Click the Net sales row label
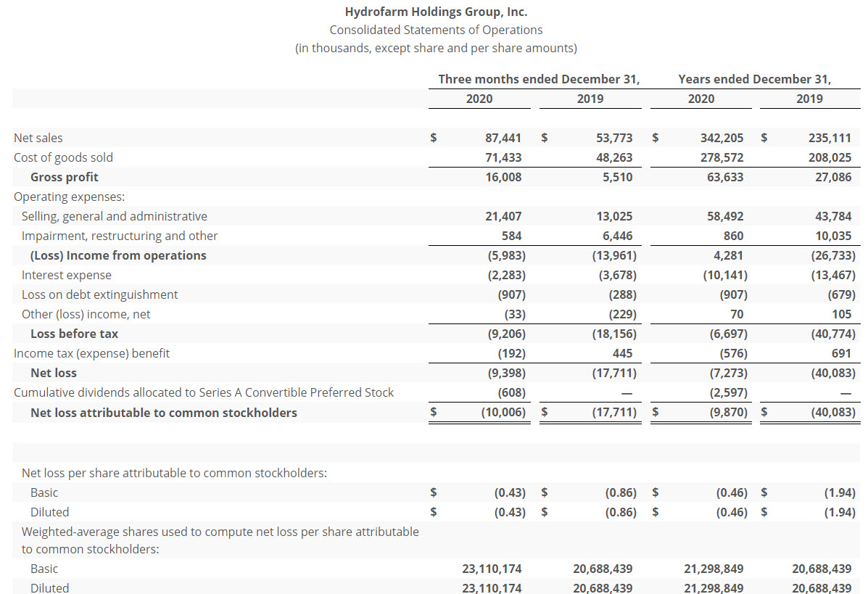 (38, 138)
